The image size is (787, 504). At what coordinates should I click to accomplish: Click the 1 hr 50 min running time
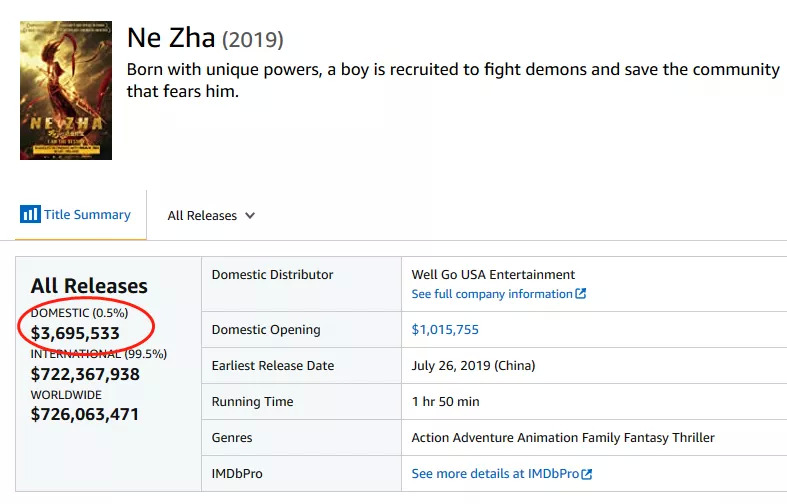click(x=446, y=402)
